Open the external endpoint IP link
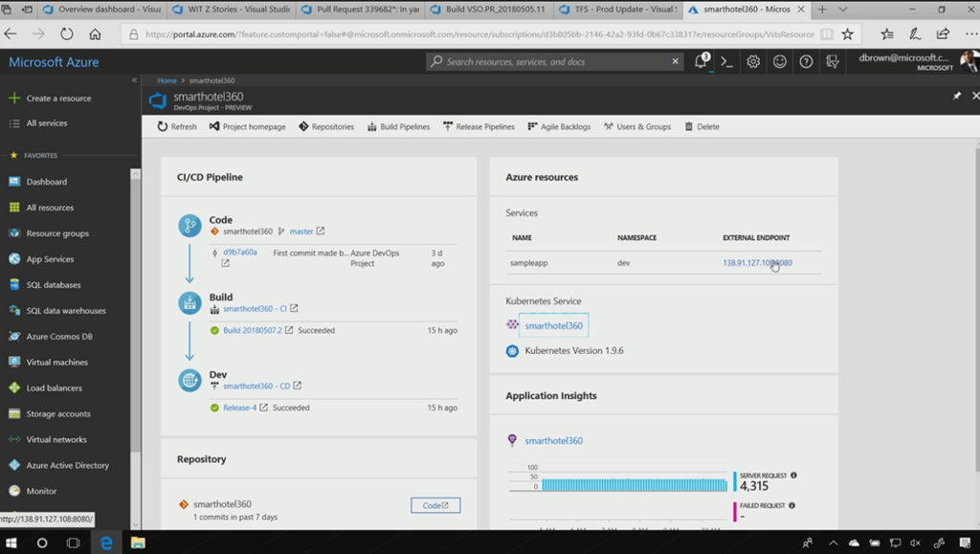The width and height of the screenshot is (980, 554). pyautogui.click(x=756, y=262)
